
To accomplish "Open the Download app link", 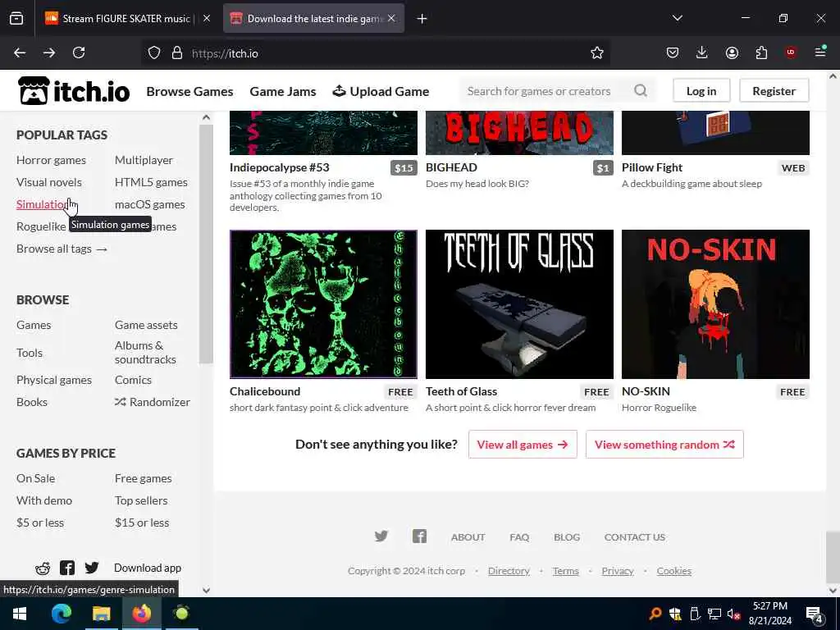I will pyautogui.click(x=148, y=568).
